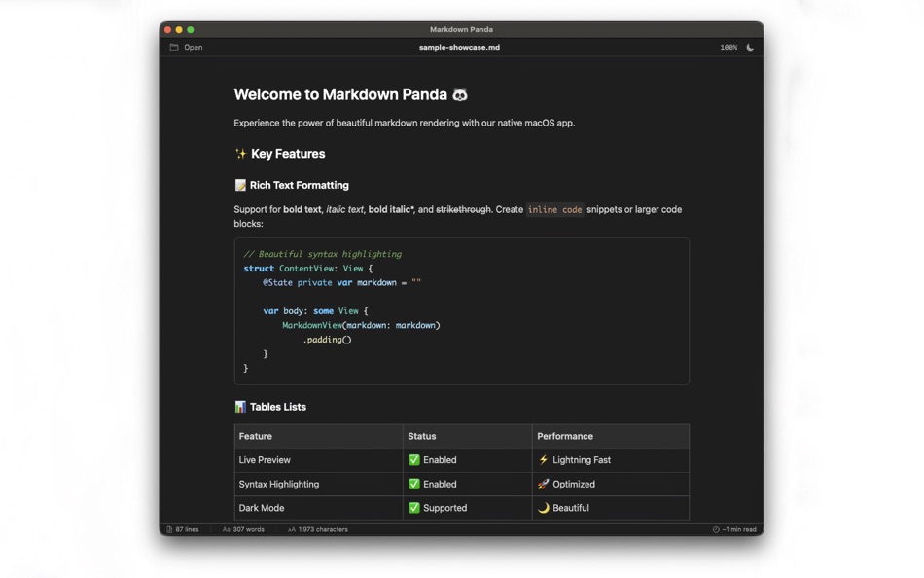The width and height of the screenshot is (924, 578).
Task: Click the folder icon beside Open
Action: coord(174,47)
